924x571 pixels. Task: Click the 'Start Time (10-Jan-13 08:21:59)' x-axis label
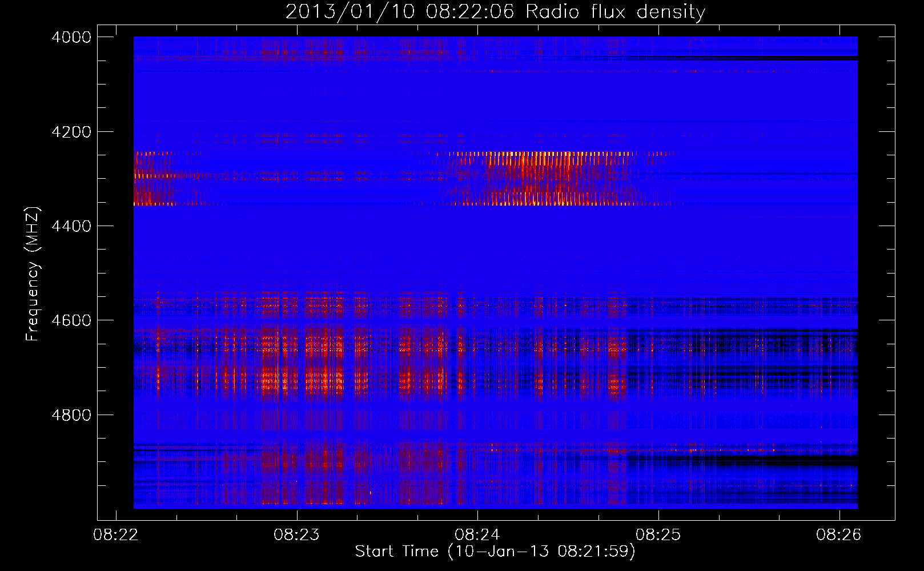tap(495, 552)
